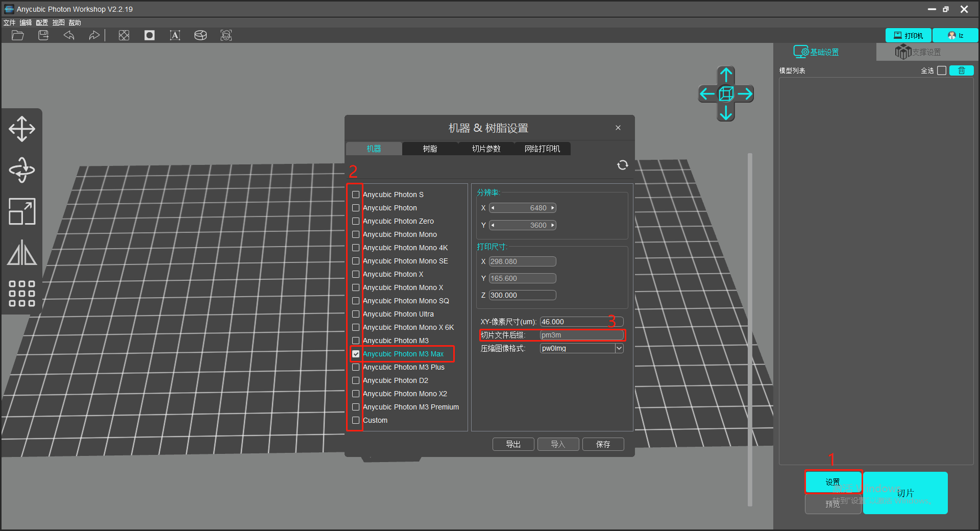Switch to the 机器 tab
The image size is (980, 531).
374,149
